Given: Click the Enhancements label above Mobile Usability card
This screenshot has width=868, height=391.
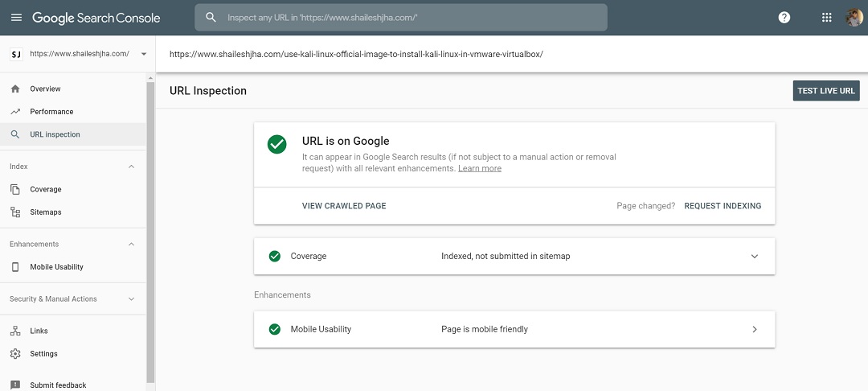Looking at the screenshot, I should coord(282,294).
